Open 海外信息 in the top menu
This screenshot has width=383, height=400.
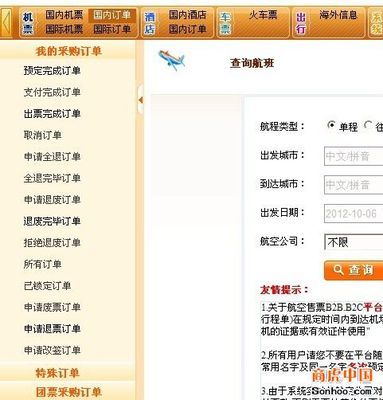[x=338, y=15]
